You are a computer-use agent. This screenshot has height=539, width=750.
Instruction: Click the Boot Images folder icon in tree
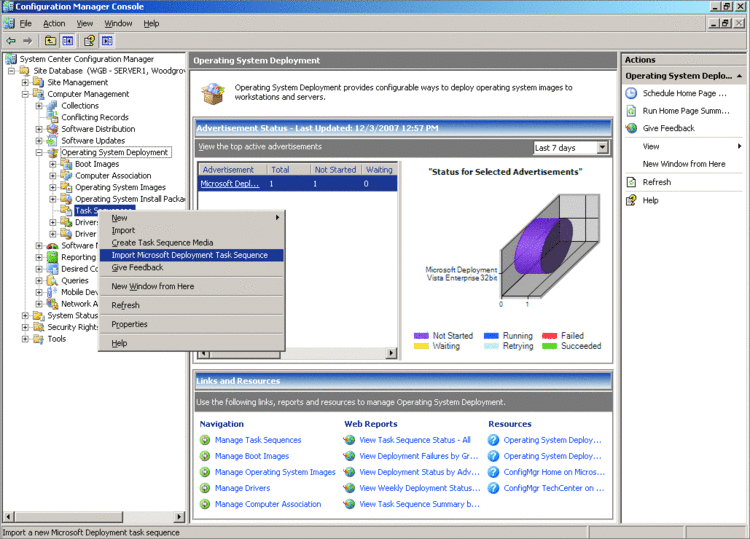[66, 164]
